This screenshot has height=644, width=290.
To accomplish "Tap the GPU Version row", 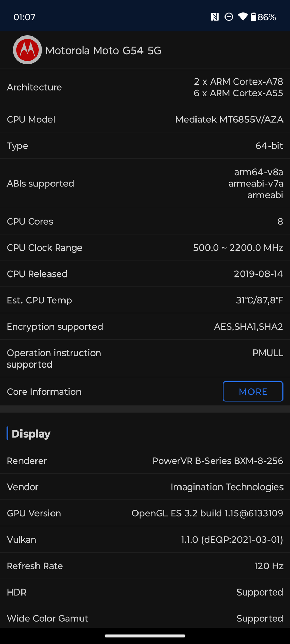I will click(x=145, y=513).
